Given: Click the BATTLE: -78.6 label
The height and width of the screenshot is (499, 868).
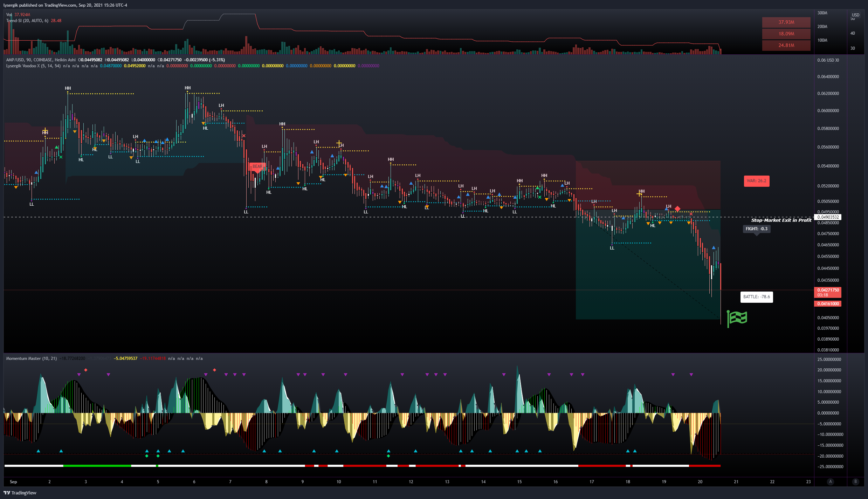Looking at the screenshot, I should (x=757, y=297).
